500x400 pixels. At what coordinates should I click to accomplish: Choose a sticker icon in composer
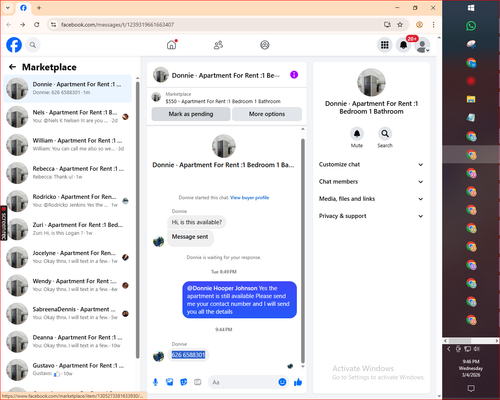click(x=184, y=382)
